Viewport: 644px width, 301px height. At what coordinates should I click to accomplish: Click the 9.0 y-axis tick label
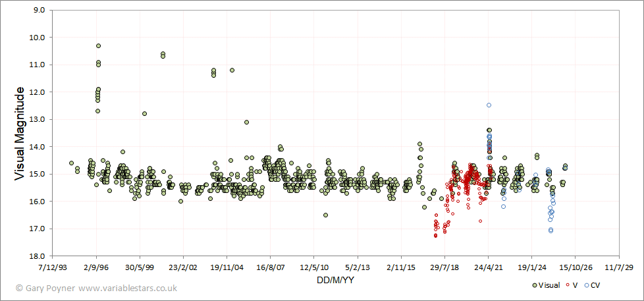point(40,10)
